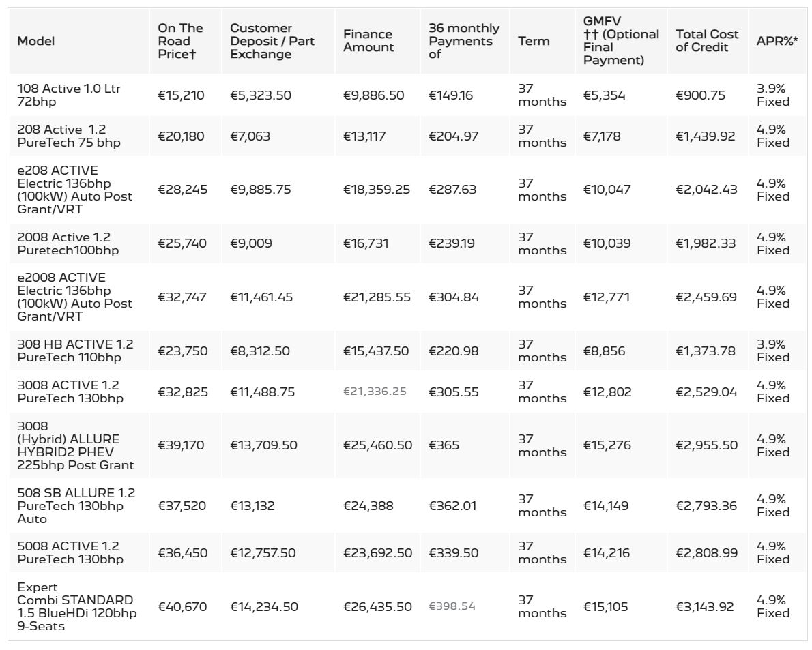Click the €3,143.92 total cost of credit
This screenshot has width=812, height=650.
pos(705,606)
